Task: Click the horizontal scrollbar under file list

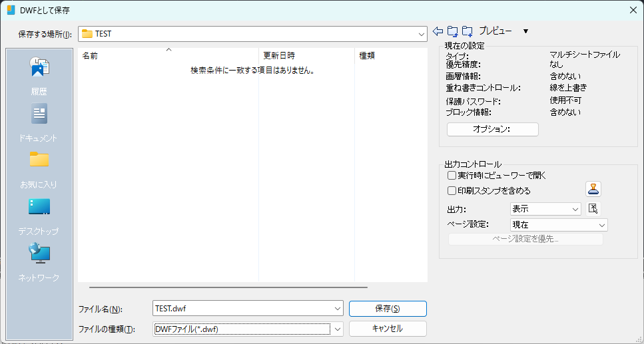Action: [x=228, y=287]
